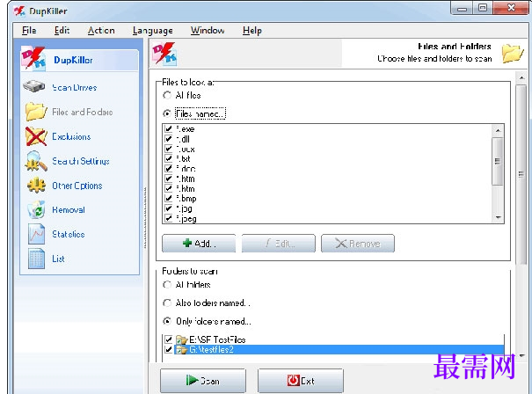The height and width of the screenshot is (394, 532).
Task: Click the file type list scroll down arrow
Action: [x=498, y=217]
